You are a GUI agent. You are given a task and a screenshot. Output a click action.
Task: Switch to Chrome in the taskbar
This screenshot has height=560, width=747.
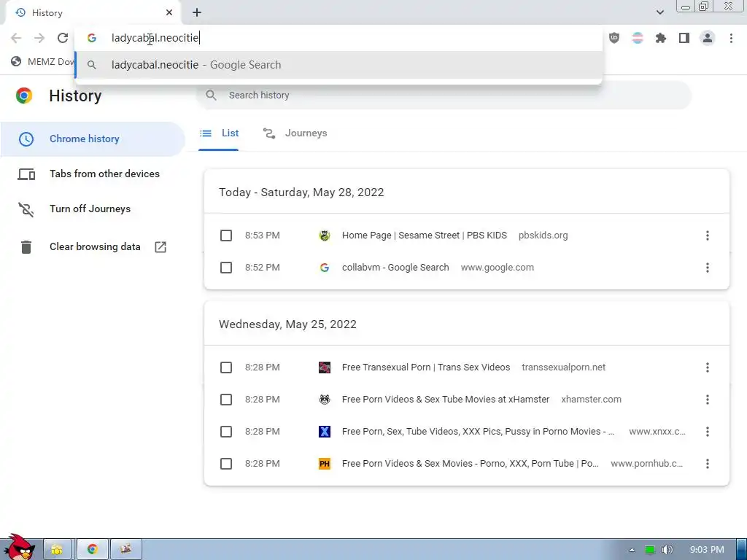(93, 550)
